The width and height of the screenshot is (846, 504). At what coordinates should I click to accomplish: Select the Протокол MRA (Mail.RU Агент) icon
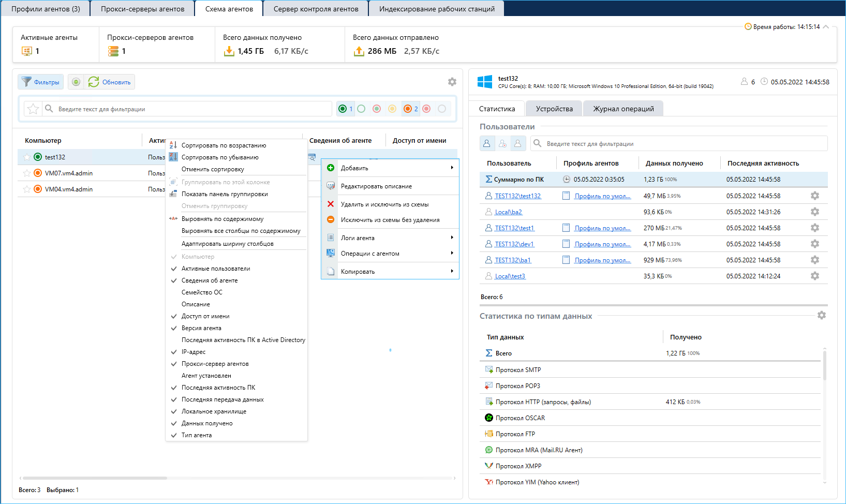pos(489,450)
